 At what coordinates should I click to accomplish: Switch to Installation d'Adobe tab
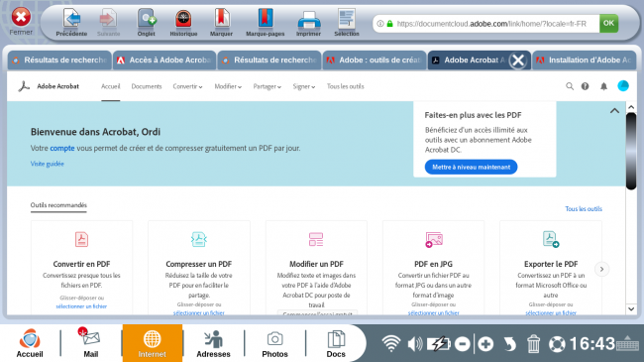click(x=584, y=60)
